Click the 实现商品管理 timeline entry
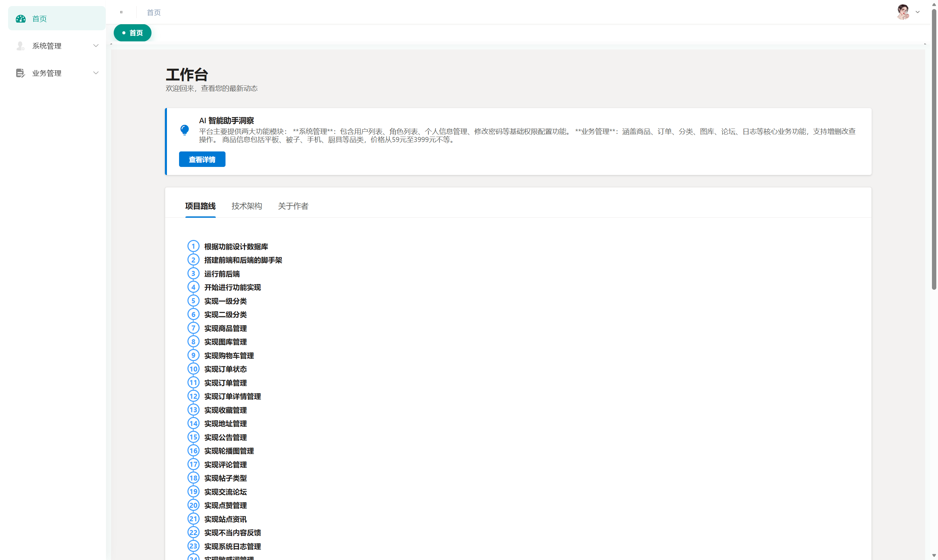This screenshot has height=560, width=938. pyautogui.click(x=225, y=328)
